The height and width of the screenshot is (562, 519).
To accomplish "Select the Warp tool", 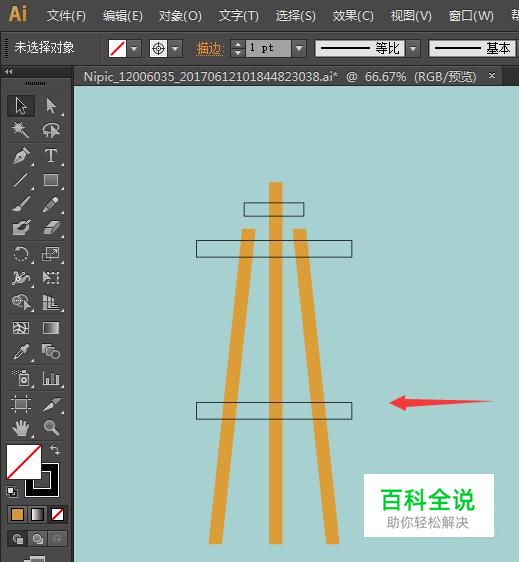I will [x=21, y=278].
